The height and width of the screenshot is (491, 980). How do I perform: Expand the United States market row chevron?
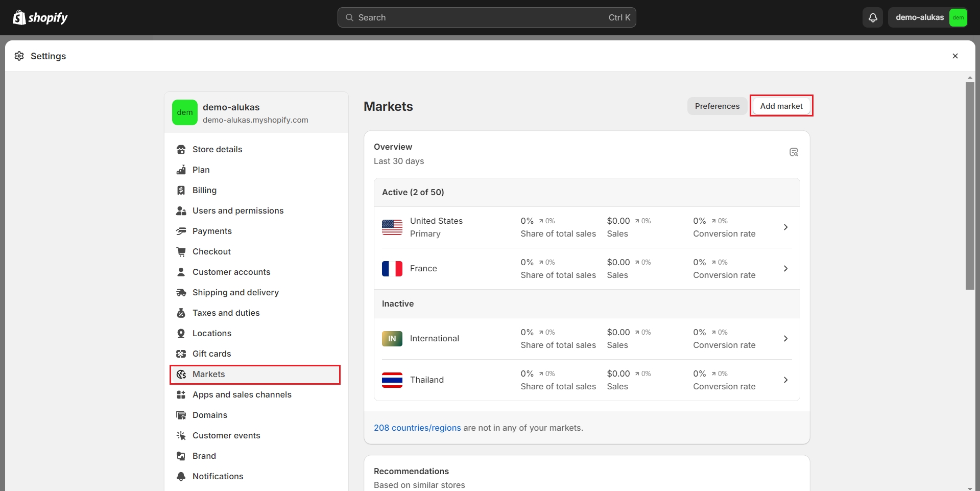785,227
